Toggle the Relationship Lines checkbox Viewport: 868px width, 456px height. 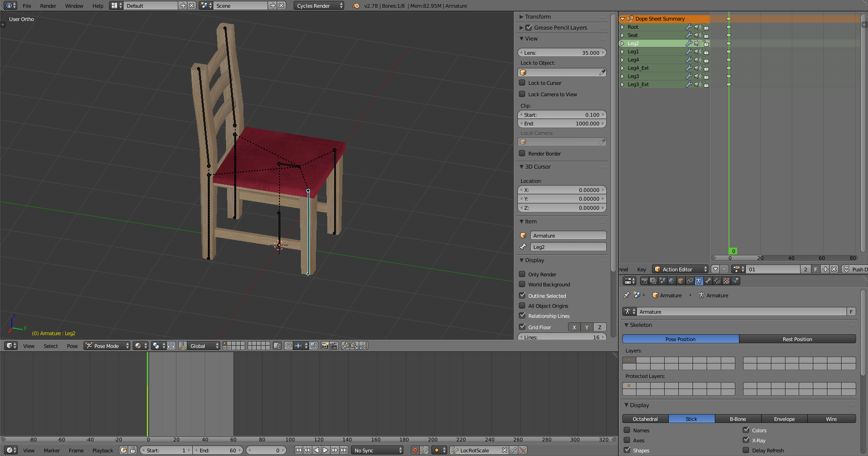pyautogui.click(x=522, y=316)
